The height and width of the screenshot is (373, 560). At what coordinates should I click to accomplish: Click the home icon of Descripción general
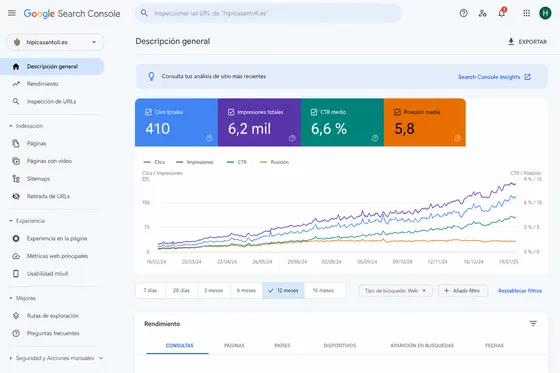[16, 66]
